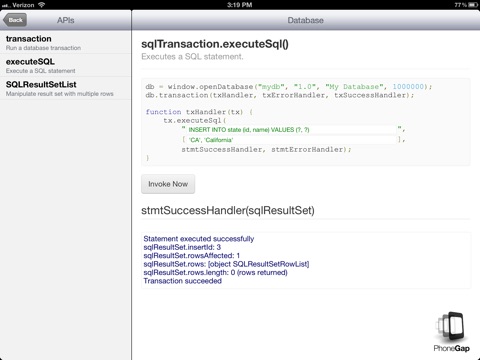Click the battery indicator icon

473,5
